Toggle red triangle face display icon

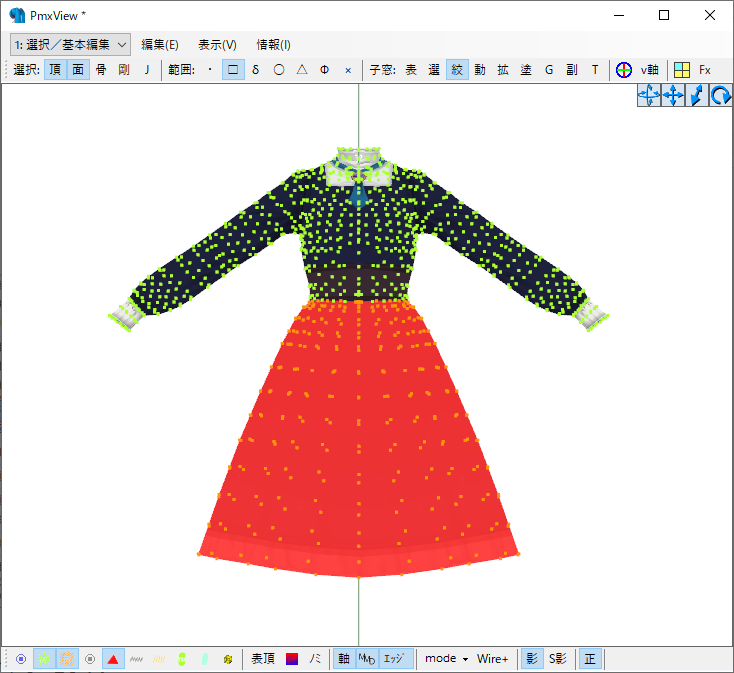tap(113, 659)
